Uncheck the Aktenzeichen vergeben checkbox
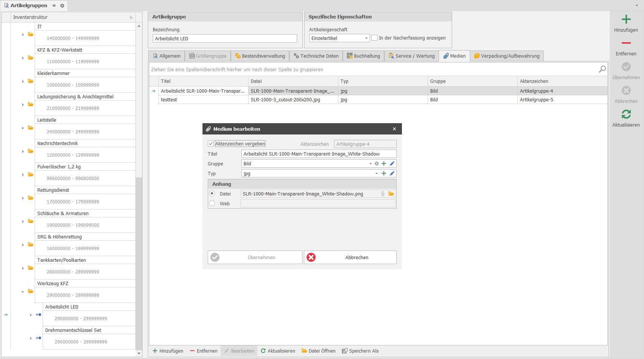644x359 pixels. click(x=211, y=144)
